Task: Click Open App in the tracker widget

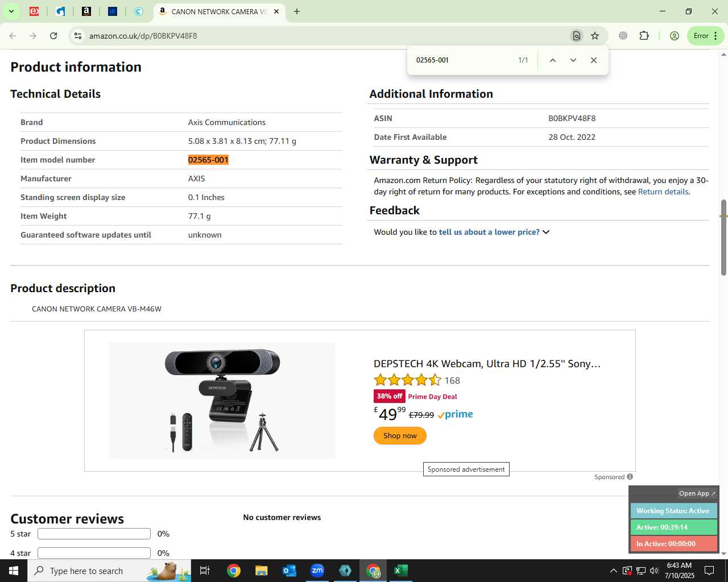Action: [697, 493]
